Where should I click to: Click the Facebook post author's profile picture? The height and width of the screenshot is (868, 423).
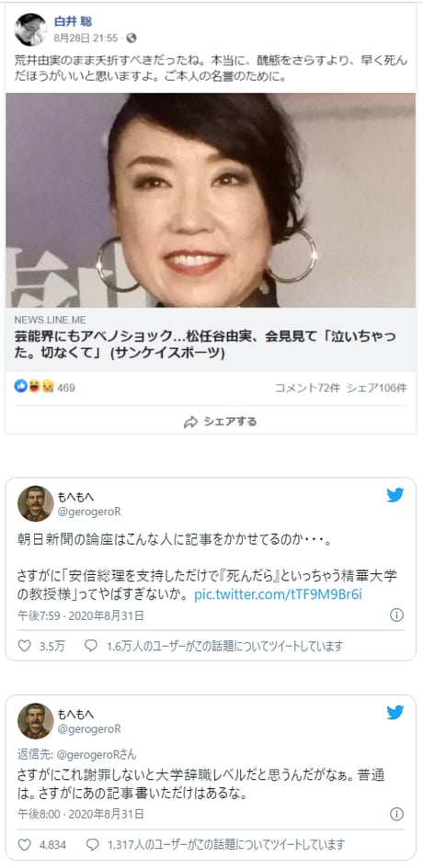(x=30, y=30)
